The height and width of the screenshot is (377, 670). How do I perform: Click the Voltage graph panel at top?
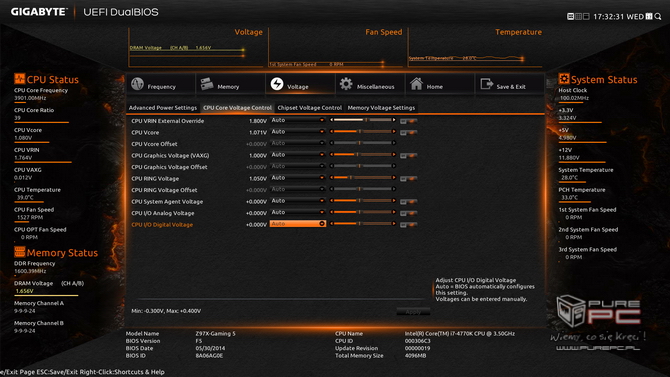(x=196, y=47)
